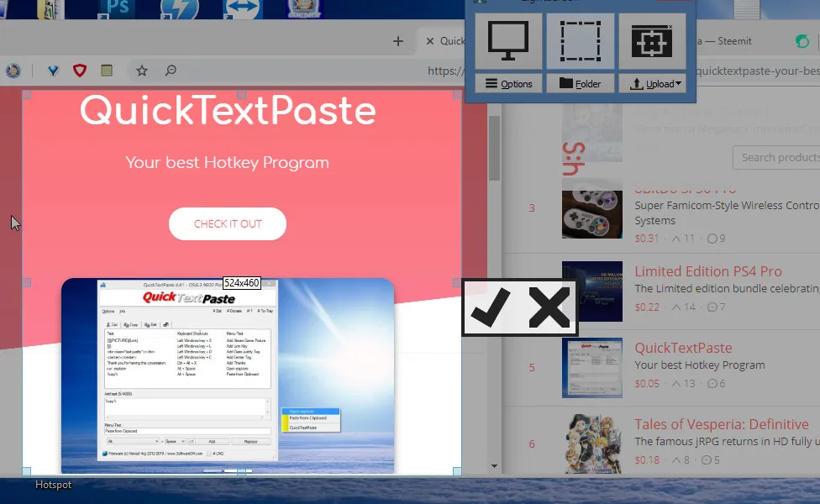Click the $0.18 payout value
This screenshot has width=820, height=504.
click(x=646, y=460)
